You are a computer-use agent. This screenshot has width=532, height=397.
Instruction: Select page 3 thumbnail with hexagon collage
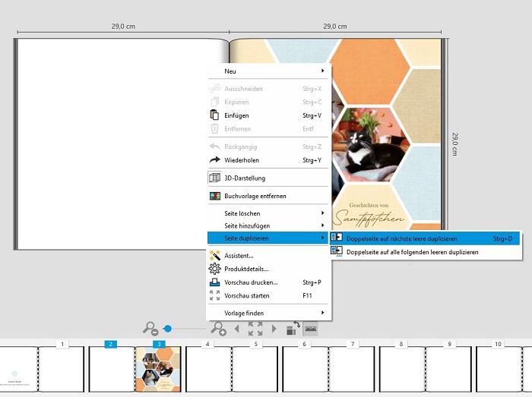pos(159,369)
